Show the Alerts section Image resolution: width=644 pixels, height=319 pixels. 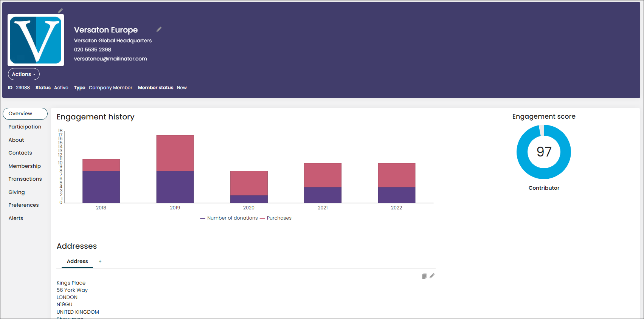[x=16, y=218]
